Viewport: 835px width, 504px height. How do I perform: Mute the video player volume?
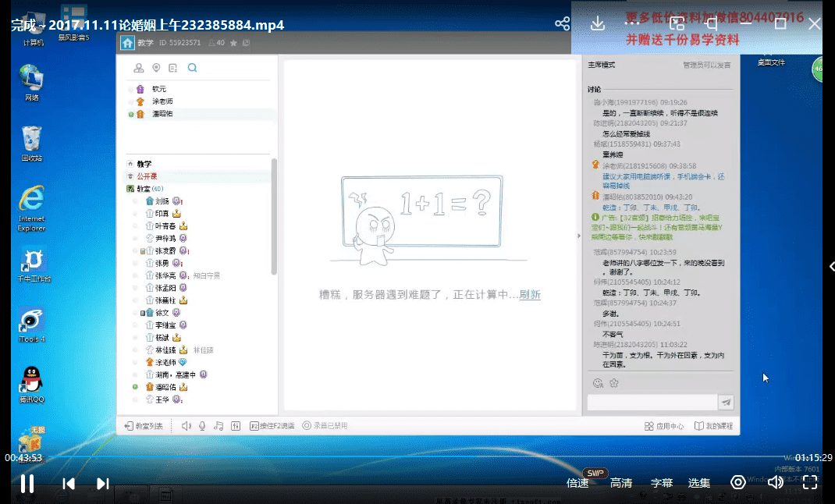click(x=775, y=483)
